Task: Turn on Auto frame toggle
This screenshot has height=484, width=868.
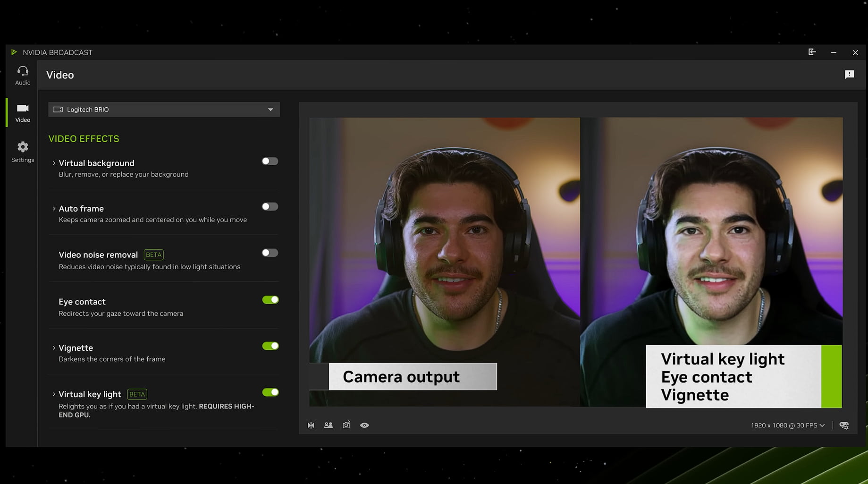Action: (x=270, y=207)
